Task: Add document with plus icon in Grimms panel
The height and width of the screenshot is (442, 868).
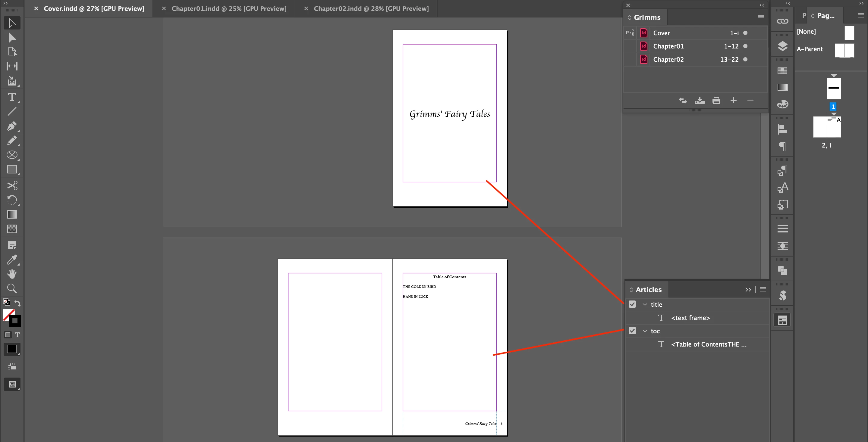Action: click(733, 100)
